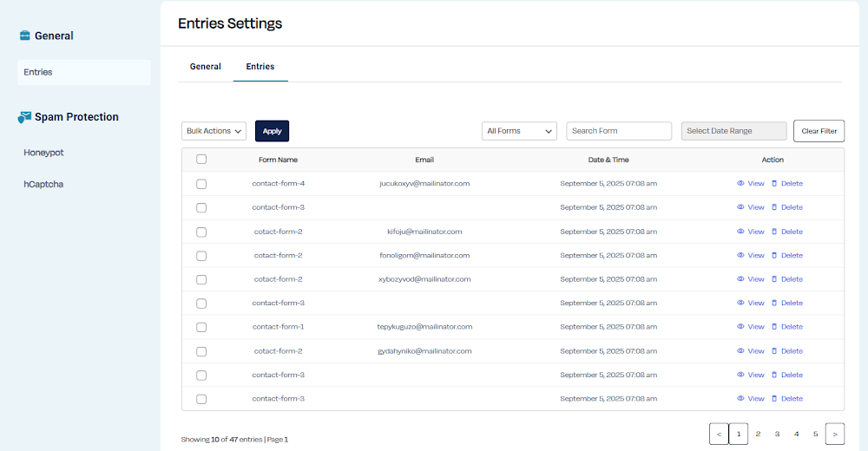The width and height of the screenshot is (868, 451).
Task: Go to next page using arrow
Action: [x=834, y=434]
